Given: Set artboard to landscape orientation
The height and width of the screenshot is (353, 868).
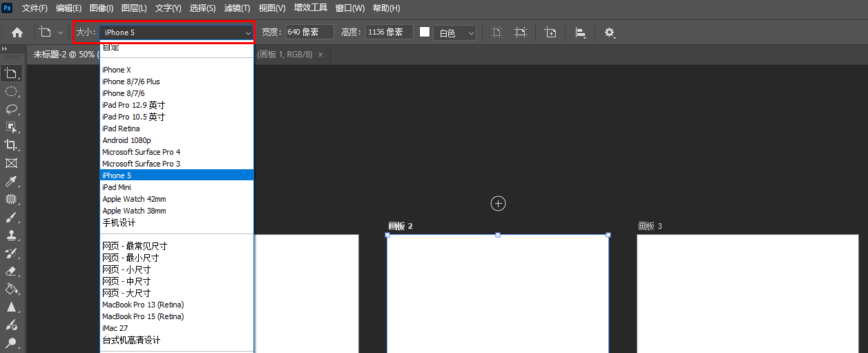Looking at the screenshot, I should [521, 32].
